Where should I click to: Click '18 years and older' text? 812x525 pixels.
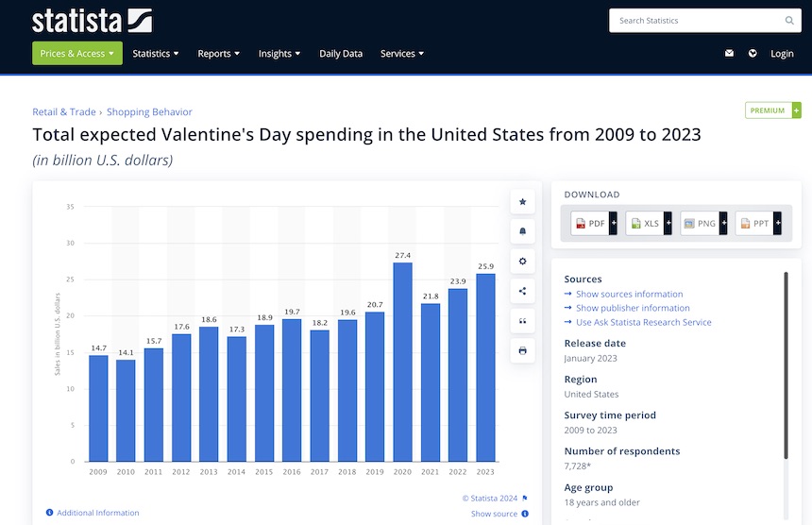pos(601,502)
